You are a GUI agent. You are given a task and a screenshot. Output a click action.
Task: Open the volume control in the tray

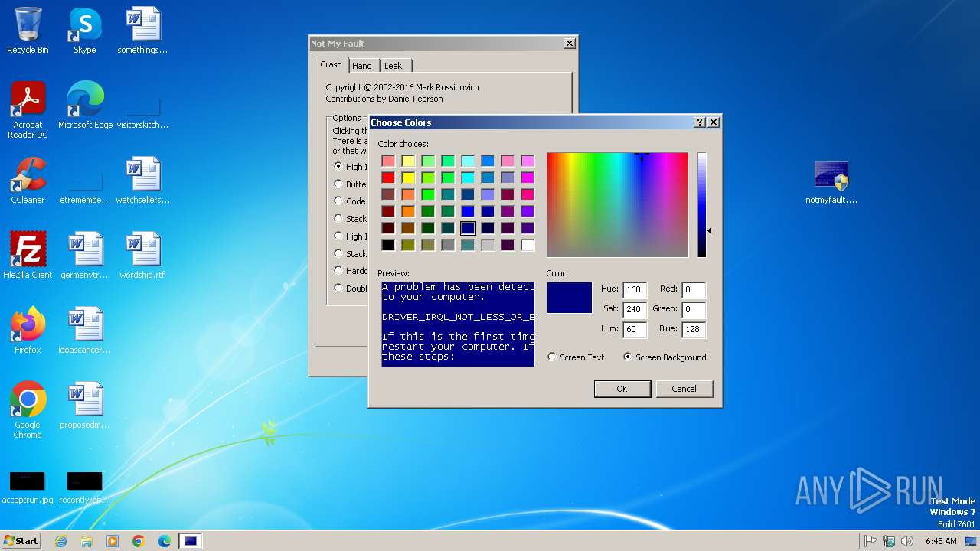(x=907, y=541)
